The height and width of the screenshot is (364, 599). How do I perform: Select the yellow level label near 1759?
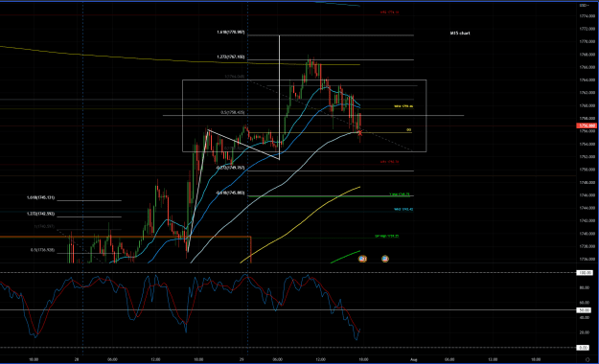[x=403, y=106]
